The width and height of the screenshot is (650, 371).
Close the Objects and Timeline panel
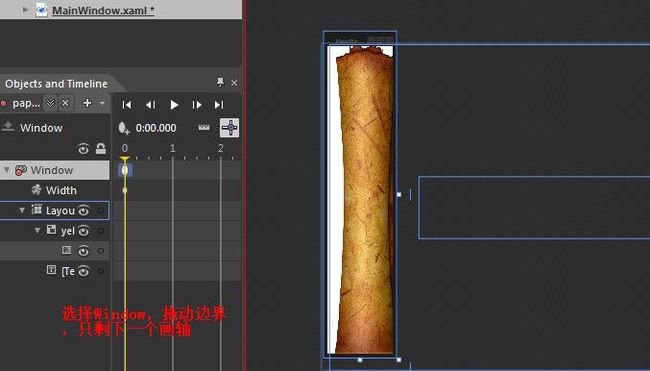pyautogui.click(x=234, y=83)
